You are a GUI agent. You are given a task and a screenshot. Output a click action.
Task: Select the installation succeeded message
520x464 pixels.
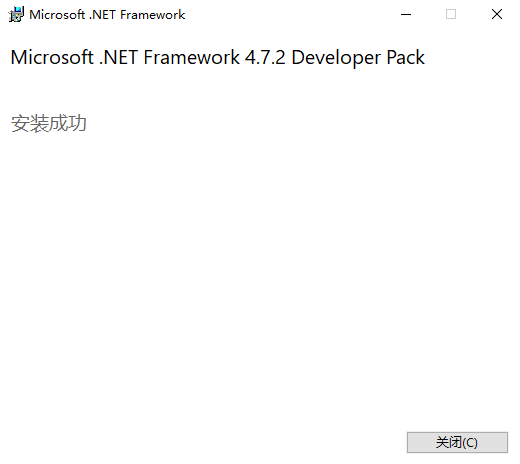(x=49, y=124)
